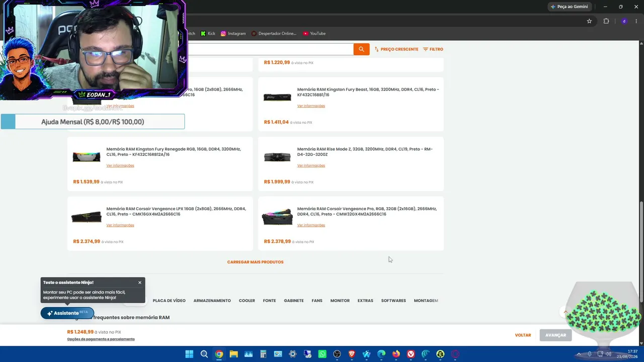Click Rise Mode Z memory thumbnail
The image size is (644, 362).
click(x=277, y=157)
